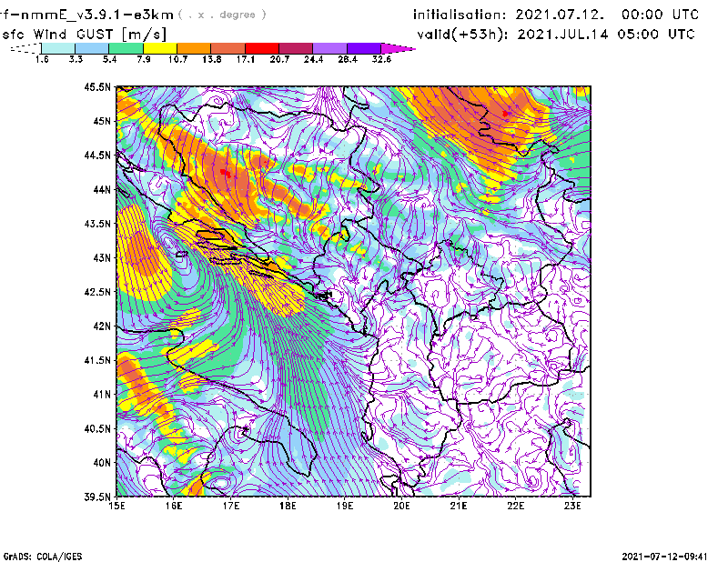Click the light blue 3.3–5.4 legend swatch

[x=92, y=48]
